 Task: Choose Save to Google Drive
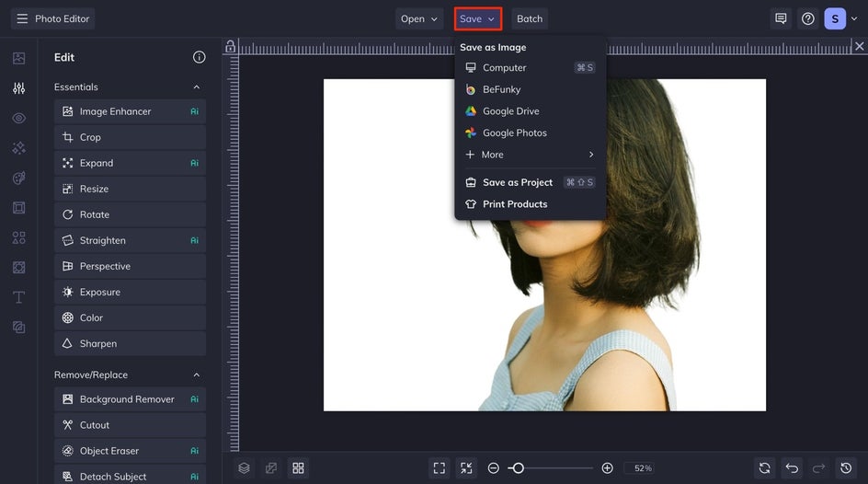[510, 111]
